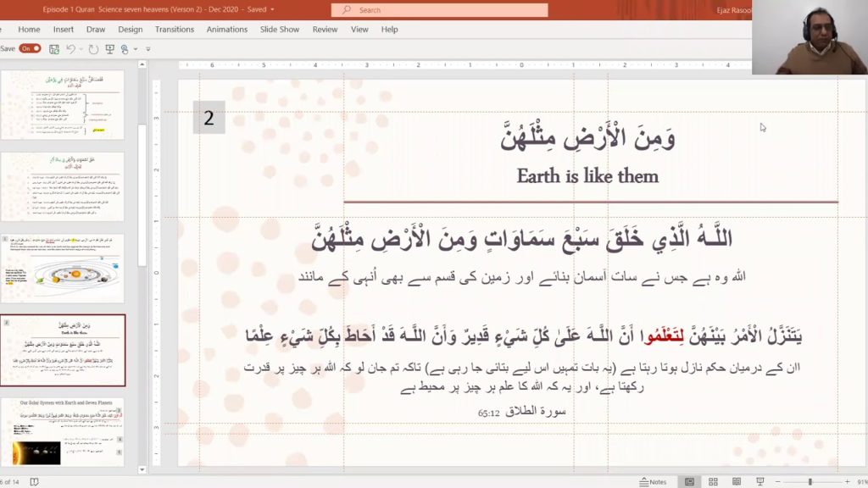Toggle AutoSave switch off
Viewport: 868px width, 488px height.
[x=30, y=49]
